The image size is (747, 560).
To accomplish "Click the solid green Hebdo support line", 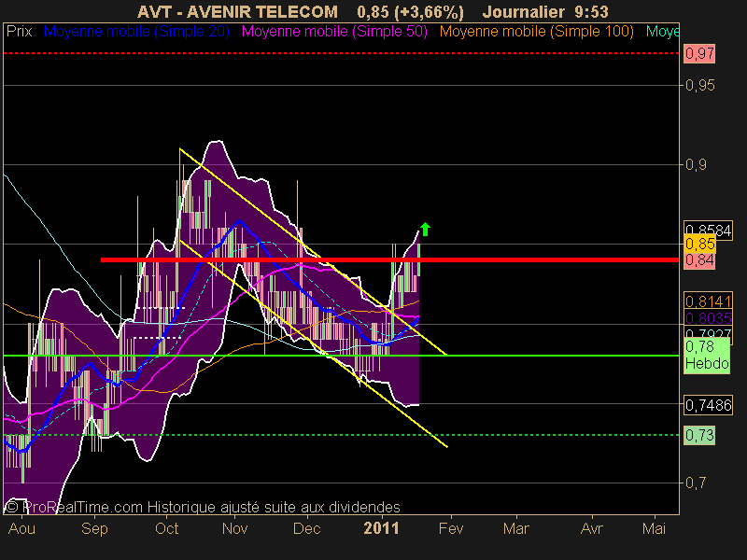I will click(x=341, y=356).
